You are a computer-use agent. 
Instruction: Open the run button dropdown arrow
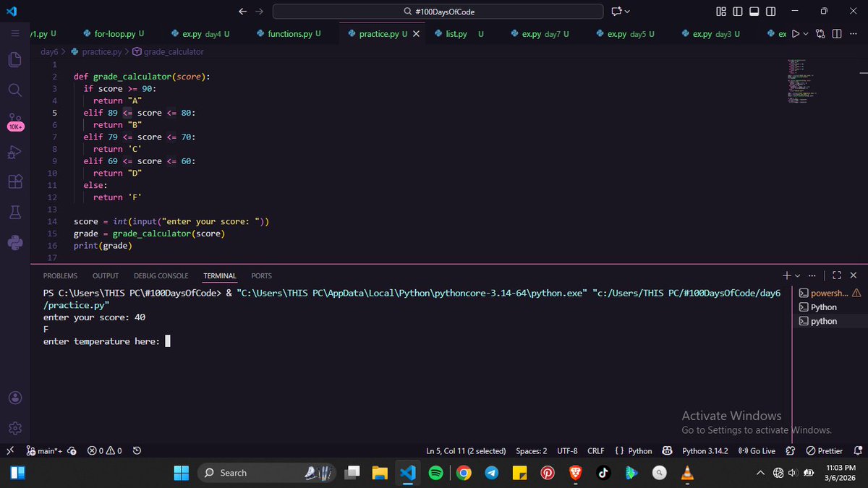[x=807, y=34]
